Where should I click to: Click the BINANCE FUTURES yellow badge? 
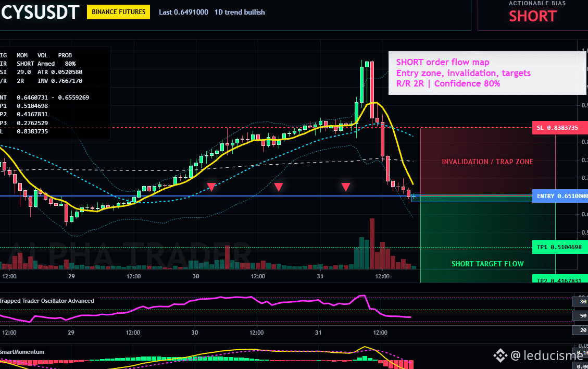(119, 12)
